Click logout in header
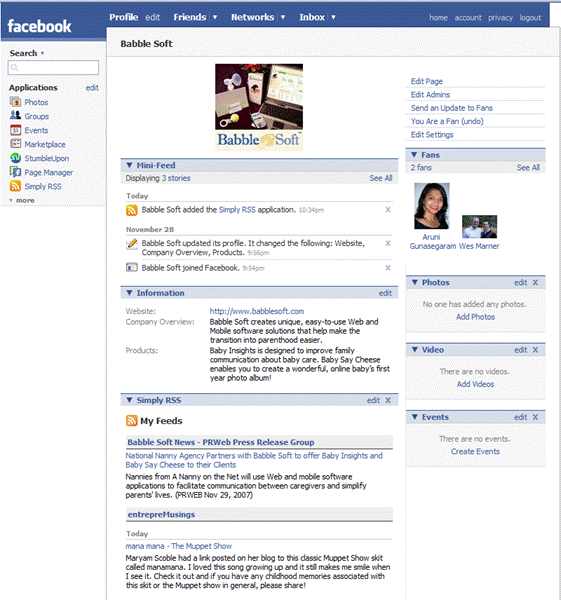This screenshot has height=600, width=561. coord(530,18)
